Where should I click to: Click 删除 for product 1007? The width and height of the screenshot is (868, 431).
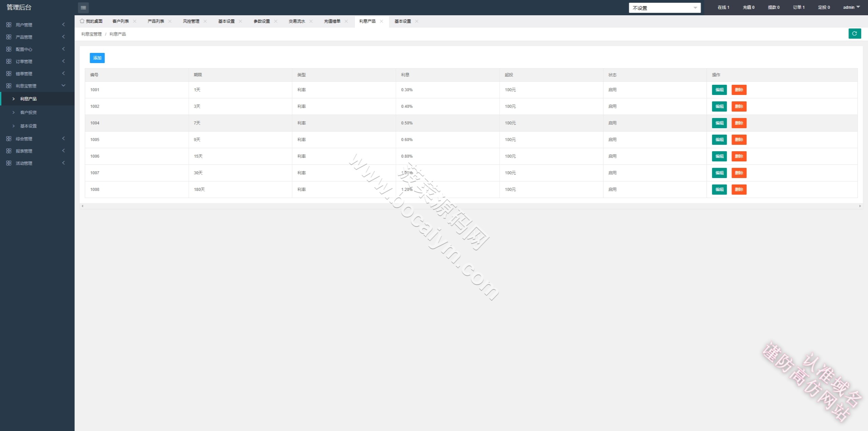(x=739, y=173)
